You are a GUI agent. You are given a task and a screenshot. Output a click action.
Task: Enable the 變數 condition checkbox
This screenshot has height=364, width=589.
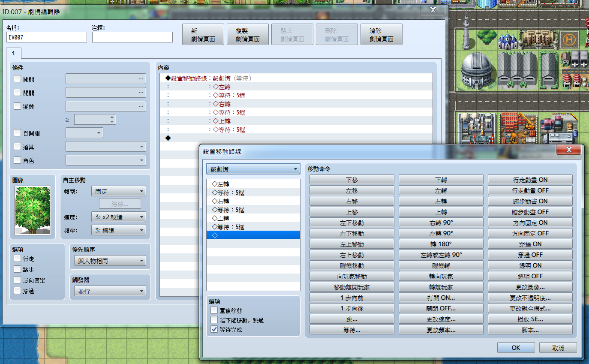(x=18, y=106)
